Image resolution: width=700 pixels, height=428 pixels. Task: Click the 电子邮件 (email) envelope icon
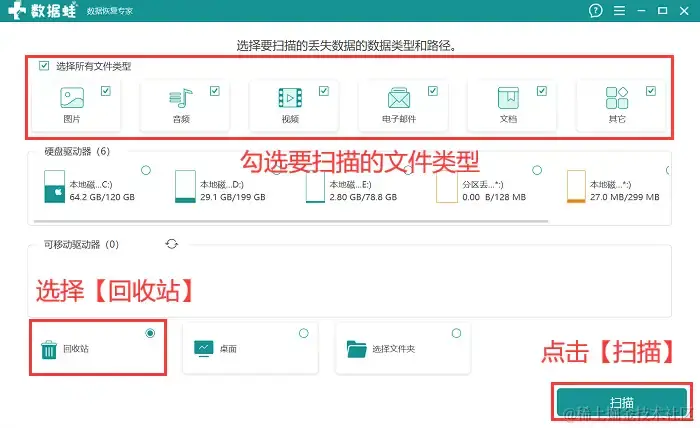point(399,98)
